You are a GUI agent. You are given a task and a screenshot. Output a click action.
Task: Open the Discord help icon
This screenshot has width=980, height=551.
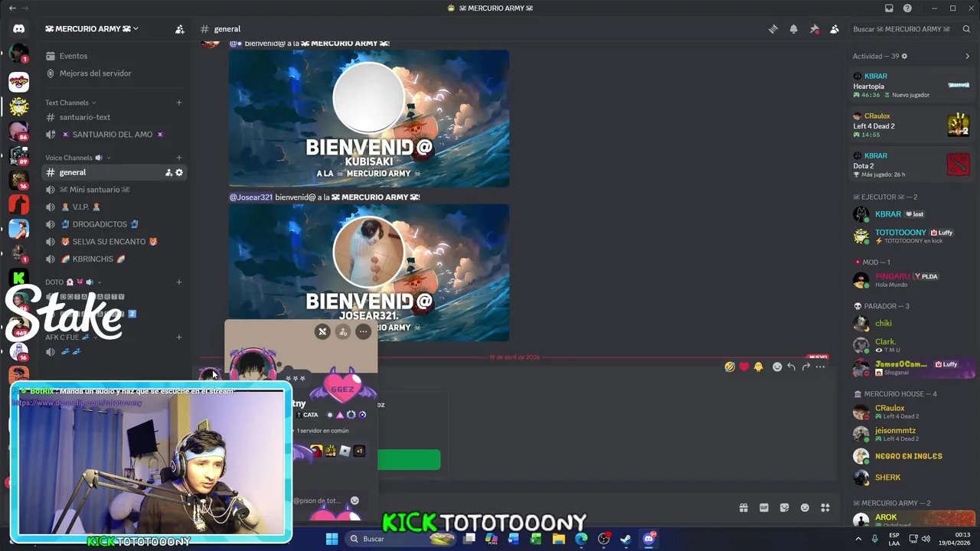(907, 8)
